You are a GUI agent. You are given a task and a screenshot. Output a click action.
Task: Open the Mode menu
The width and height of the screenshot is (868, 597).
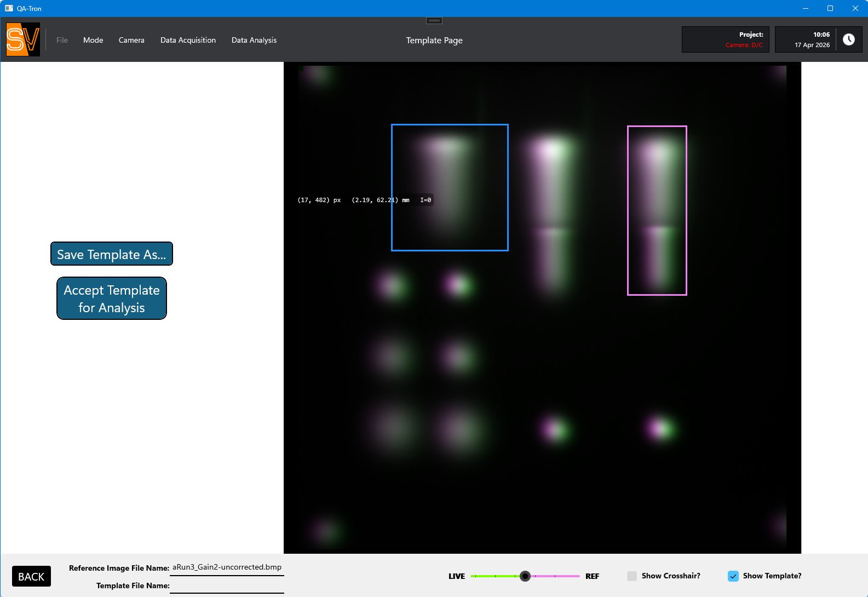(93, 40)
